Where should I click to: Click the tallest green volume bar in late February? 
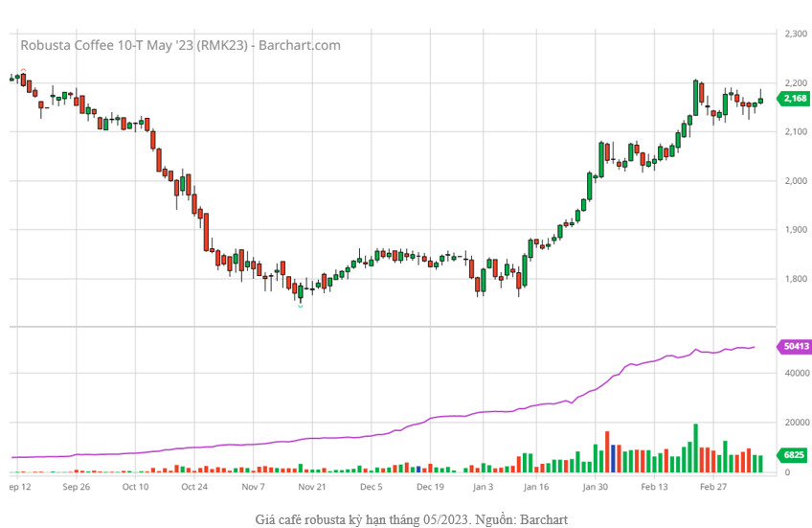(x=695, y=448)
